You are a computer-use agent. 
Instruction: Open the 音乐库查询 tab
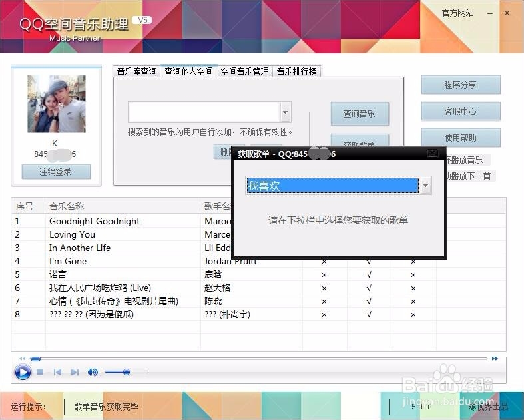pos(136,71)
